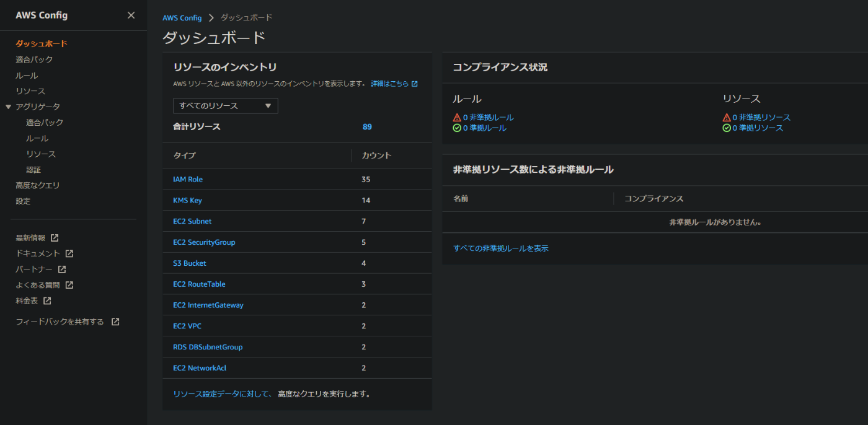
Task: Open EC2 SecurityGroup resource type
Action: (x=204, y=243)
